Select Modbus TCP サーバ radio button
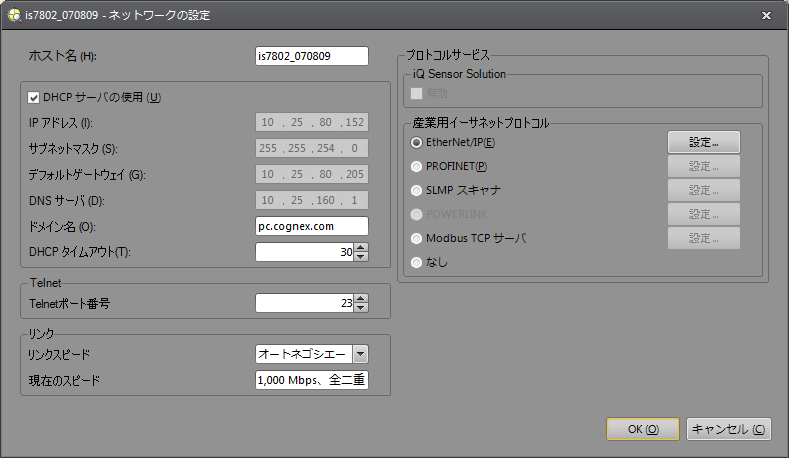789x458 pixels. pyautogui.click(x=417, y=238)
